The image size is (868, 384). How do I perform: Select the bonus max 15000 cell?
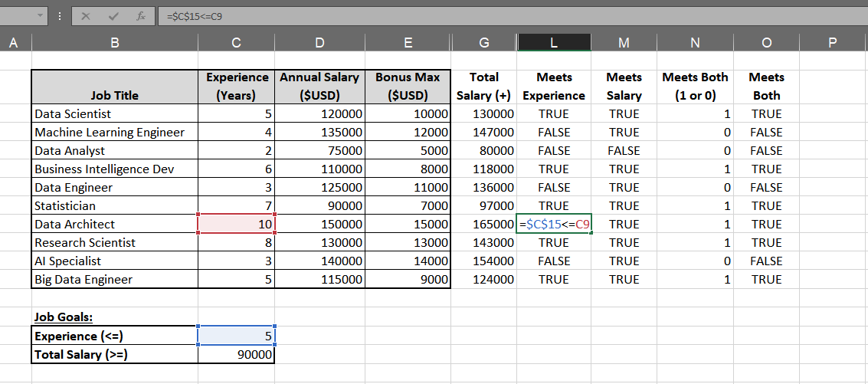(408, 224)
